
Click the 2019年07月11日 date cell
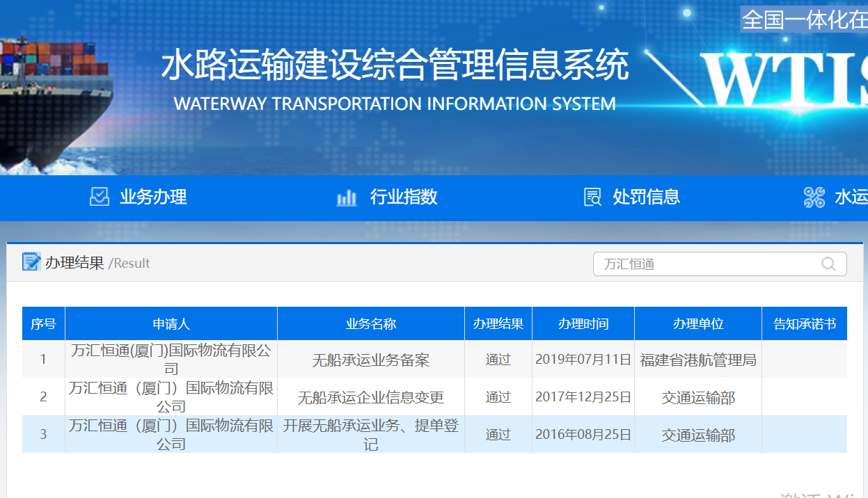point(583,360)
